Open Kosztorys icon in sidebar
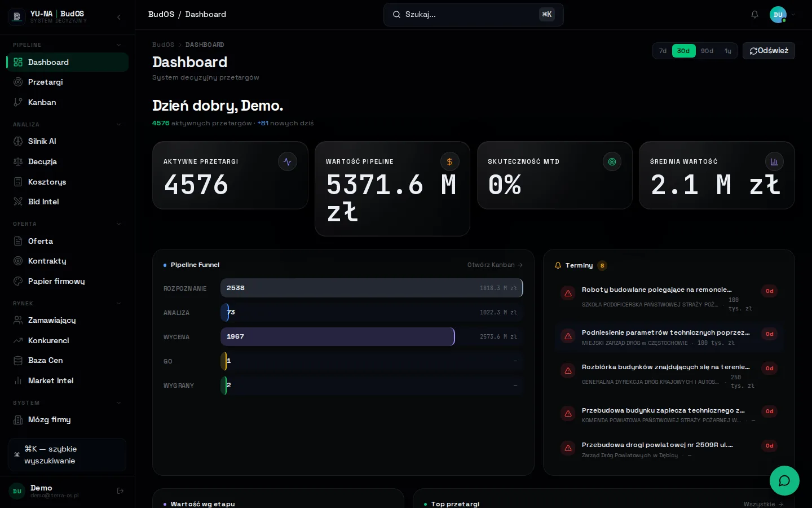 18,182
